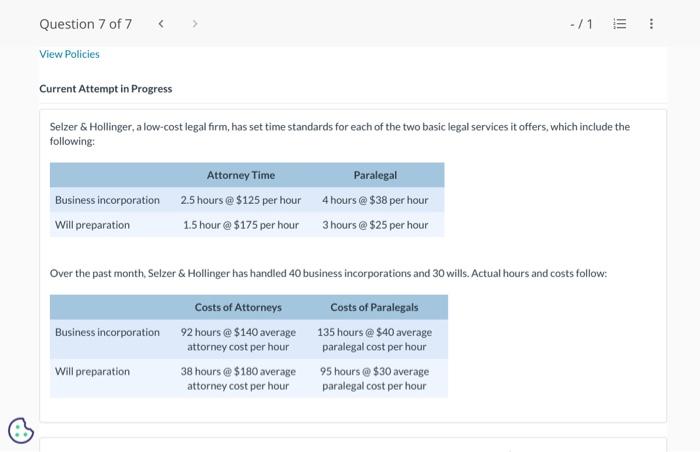Click the '1.5 hour @ $175 per hour' cell
This screenshot has width=700, height=452.
coord(241,225)
